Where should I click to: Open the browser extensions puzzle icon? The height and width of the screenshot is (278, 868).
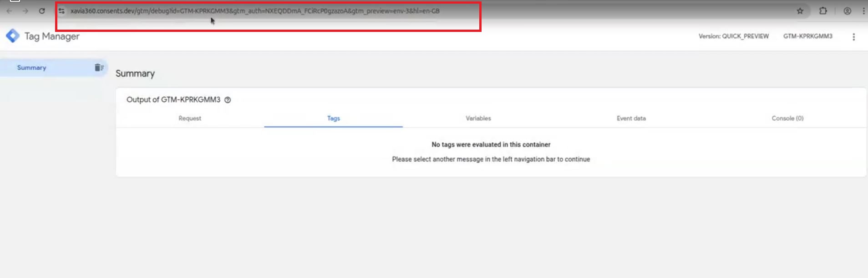(823, 10)
